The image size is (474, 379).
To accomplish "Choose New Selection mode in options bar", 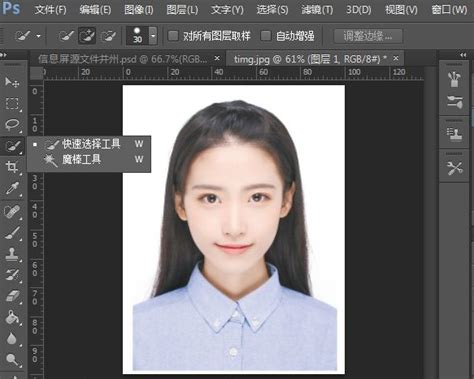I will point(66,35).
